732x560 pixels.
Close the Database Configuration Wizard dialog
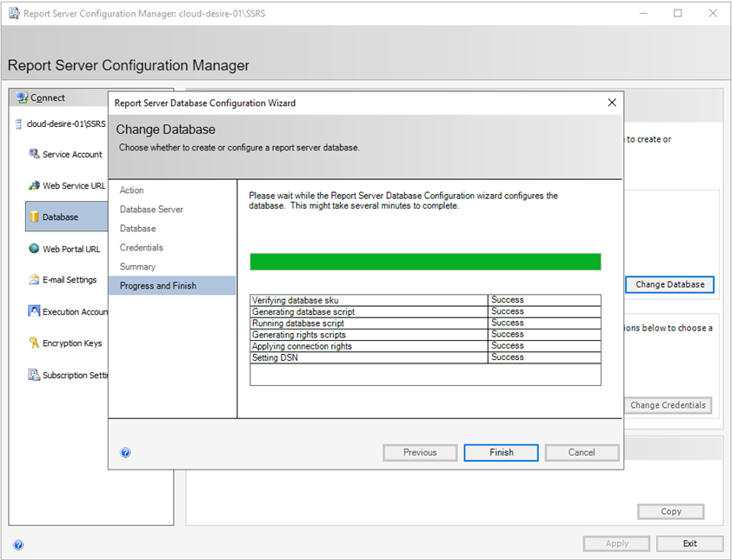tap(612, 103)
